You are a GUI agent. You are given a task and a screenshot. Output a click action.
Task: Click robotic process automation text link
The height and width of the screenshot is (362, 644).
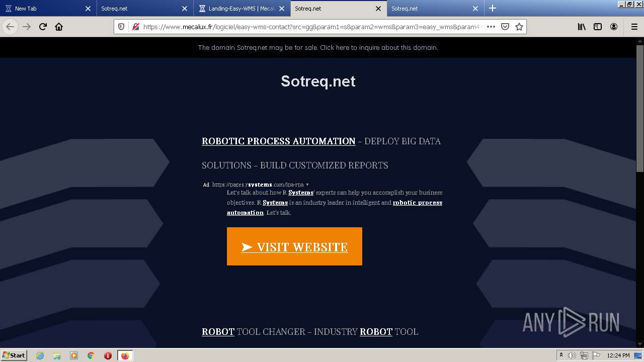(335, 208)
